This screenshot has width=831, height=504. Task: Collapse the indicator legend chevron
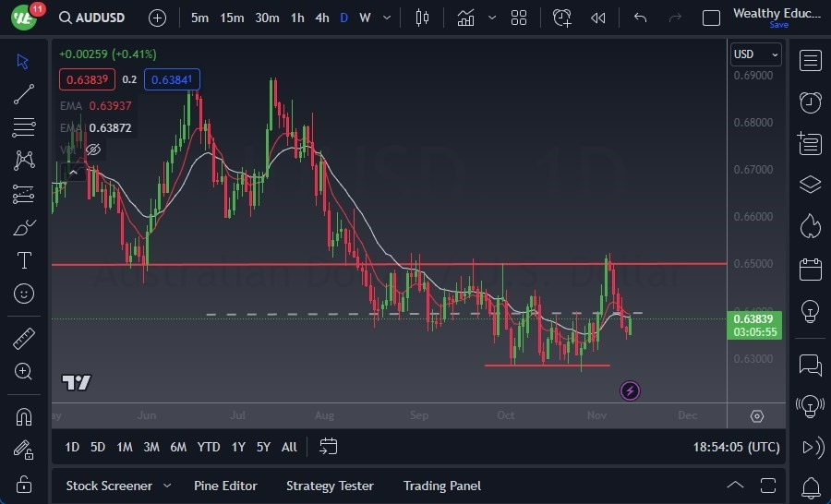pyautogui.click(x=73, y=173)
